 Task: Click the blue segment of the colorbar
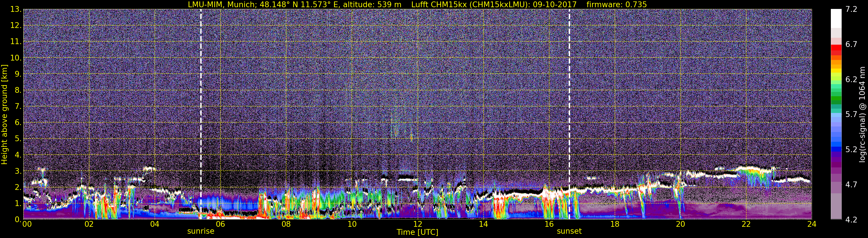tap(836, 149)
